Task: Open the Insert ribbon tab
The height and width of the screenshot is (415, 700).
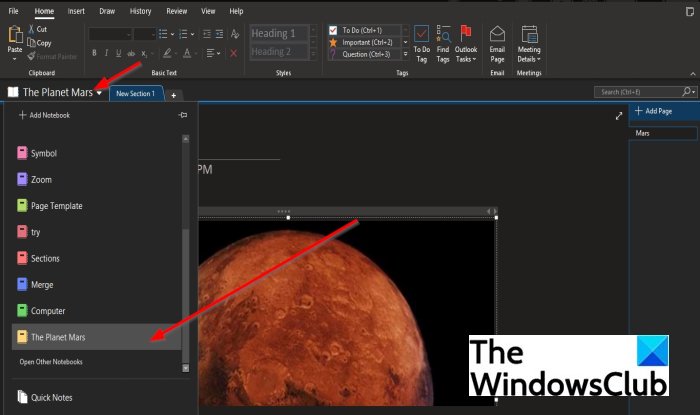Action: pyautogui.click(x=76, y=11)
